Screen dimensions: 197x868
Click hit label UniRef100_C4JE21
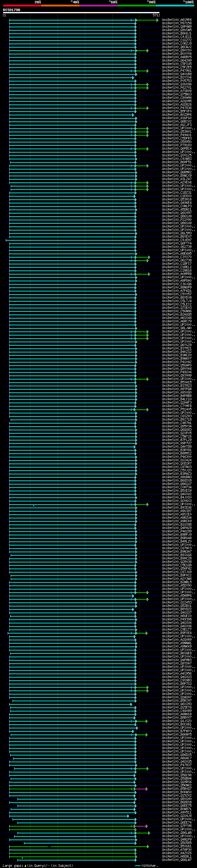point(177,37)
